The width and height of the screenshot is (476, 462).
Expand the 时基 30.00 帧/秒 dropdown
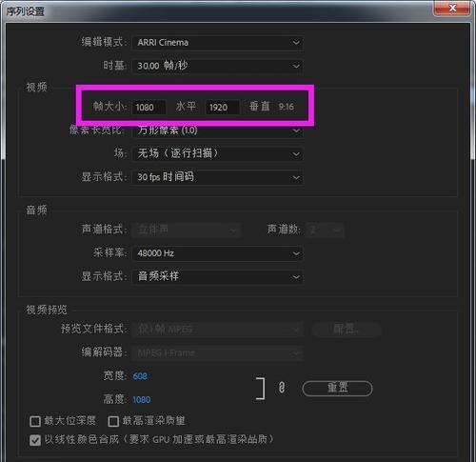coord(218,66)
